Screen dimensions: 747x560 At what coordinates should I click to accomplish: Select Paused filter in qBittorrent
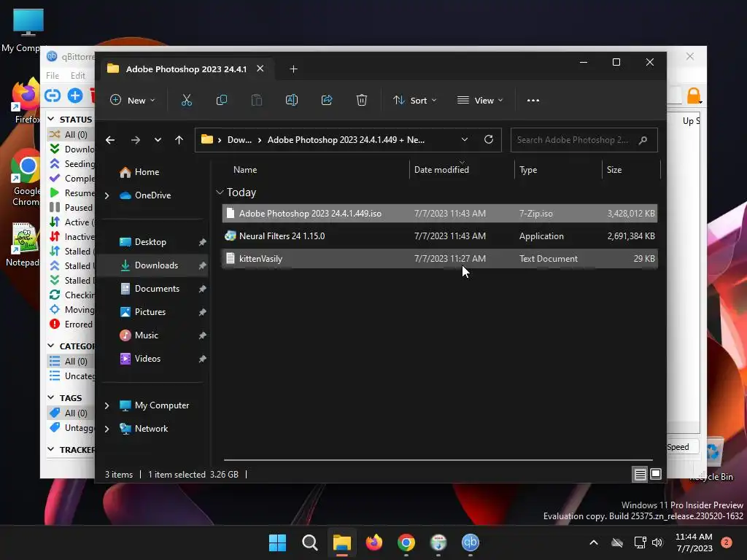pos(72,208)
